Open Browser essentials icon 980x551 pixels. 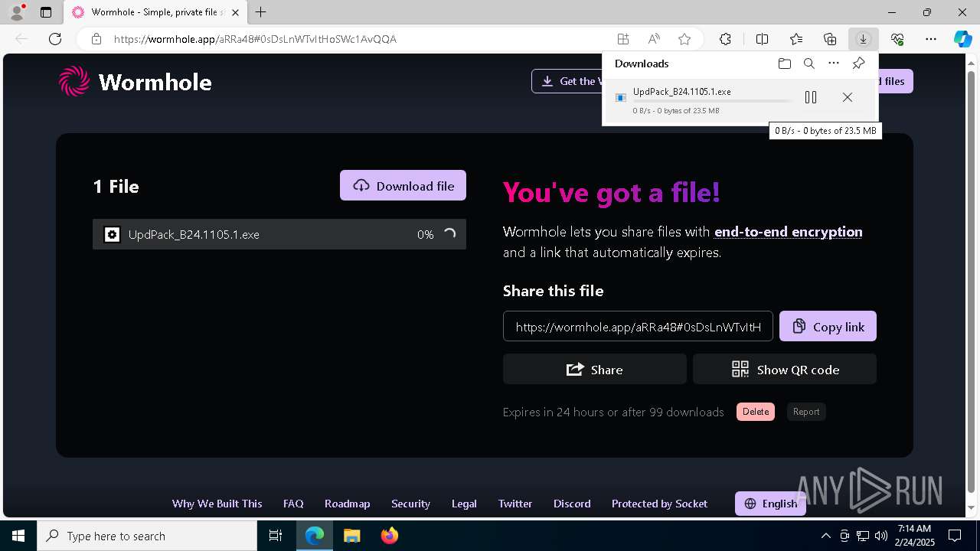pos(897,39)
